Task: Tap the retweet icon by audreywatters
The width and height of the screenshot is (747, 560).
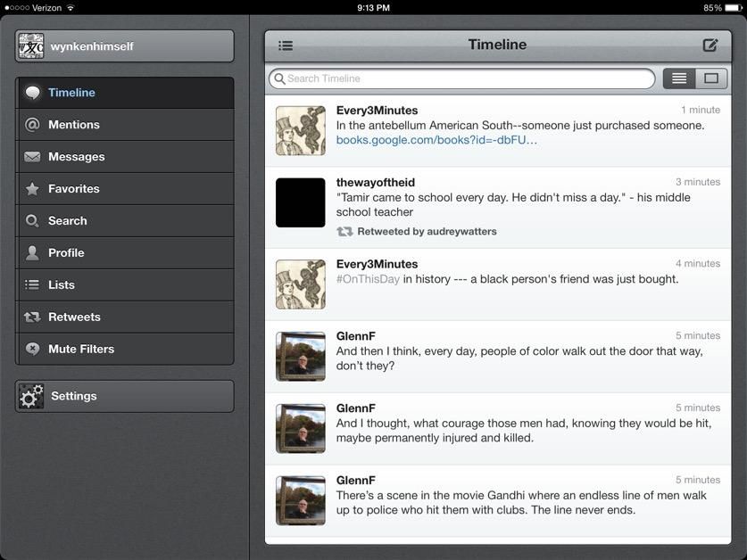Action: (x=344, y=232)
